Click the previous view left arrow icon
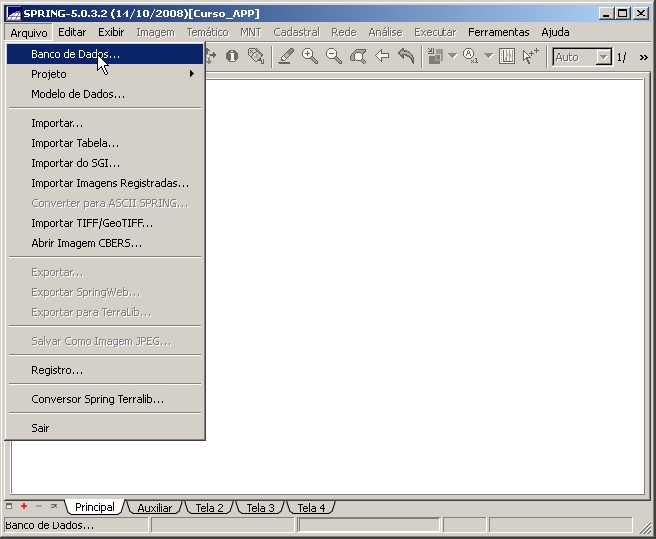Image resolution: width=656 pixels, height=539 pixels. (382, 57)
